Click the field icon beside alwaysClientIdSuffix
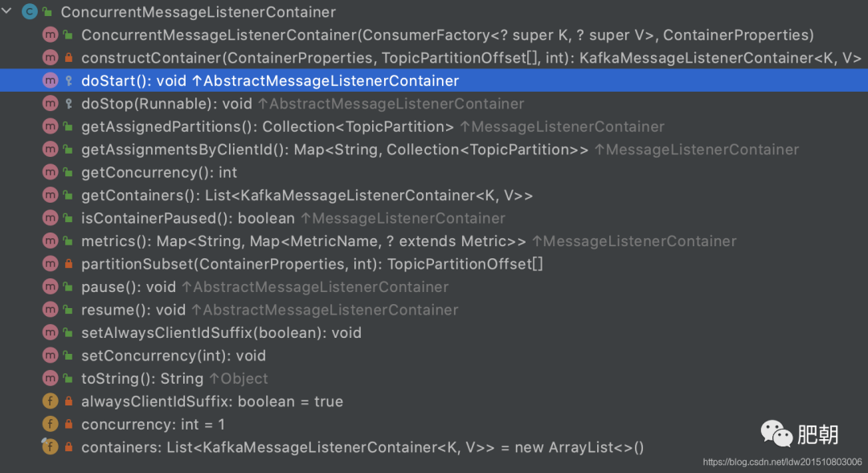Screen dimensions: 868x473 click(50, 401)
